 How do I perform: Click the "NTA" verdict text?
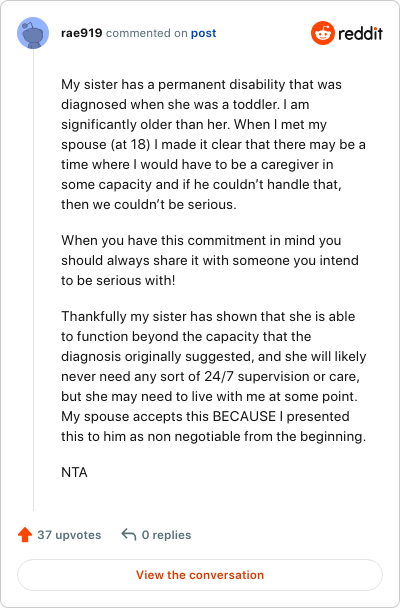pyautogui.click(x=74, y=472)
